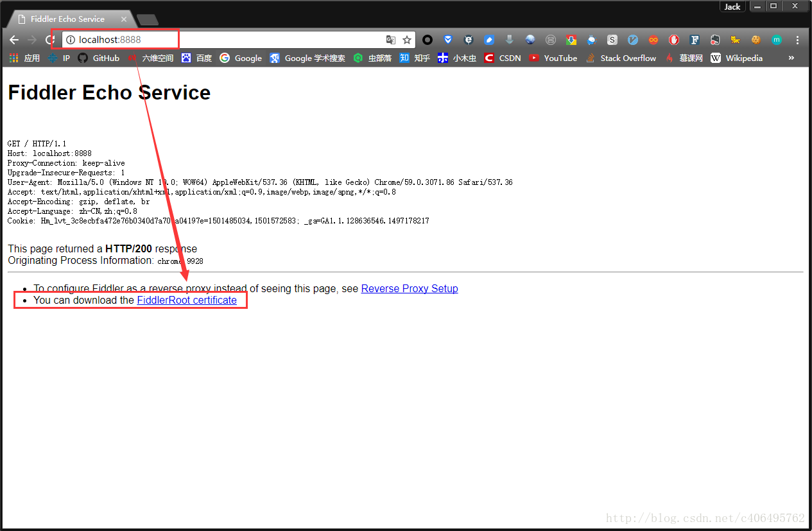Close the Fiddler Echo Service tab
Image resolution: width=812 pixels, height=531 pixels.
(x=124, y=19)
